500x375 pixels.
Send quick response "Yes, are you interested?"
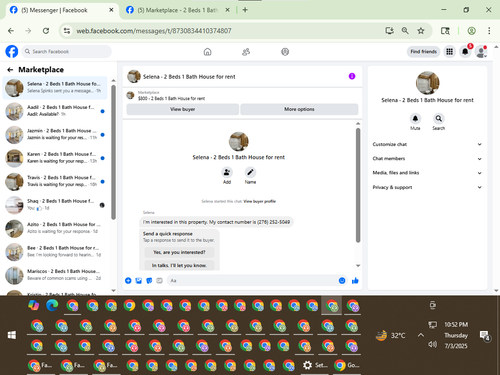point(179,252)
